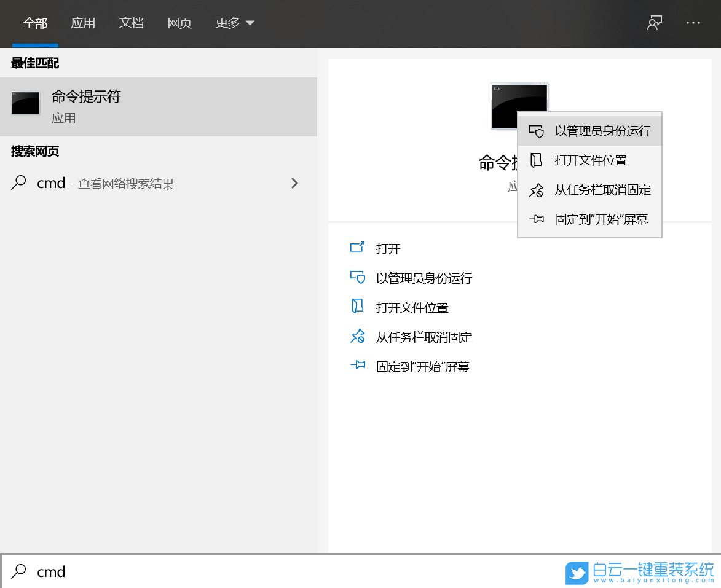Click the 打开文件位置 folder icon in panel
The image size is (721, 588).
tap(358, 307)
